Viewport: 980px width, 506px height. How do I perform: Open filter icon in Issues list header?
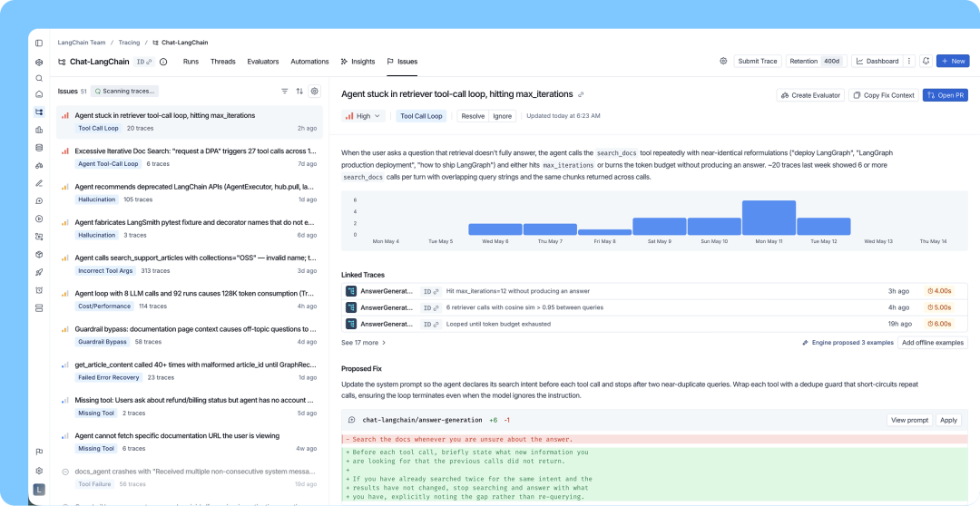284,92
